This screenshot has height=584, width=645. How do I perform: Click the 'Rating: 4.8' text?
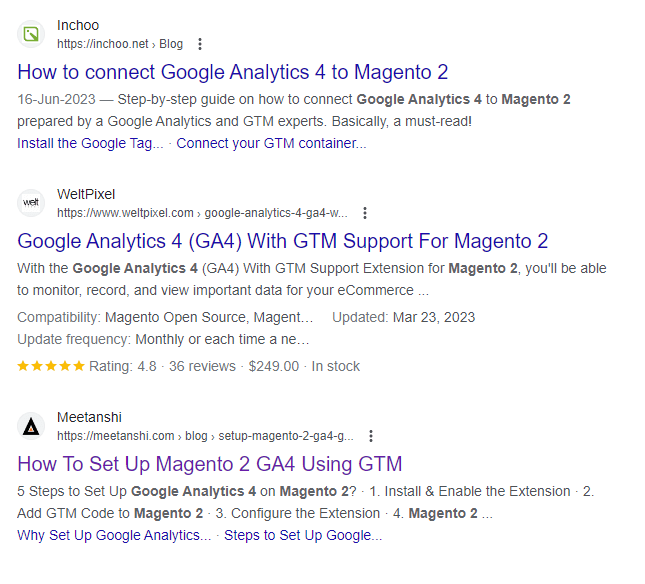coord(123,366)
